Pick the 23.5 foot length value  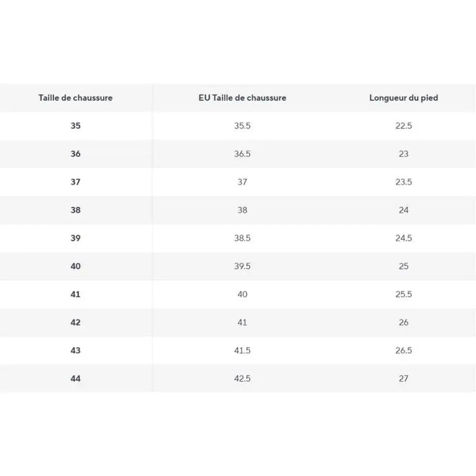pos(403,182)
